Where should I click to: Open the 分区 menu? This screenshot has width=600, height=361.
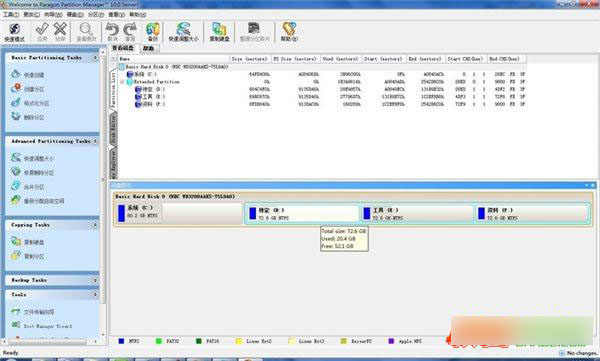pyautogui.click(x=96, y=15)
